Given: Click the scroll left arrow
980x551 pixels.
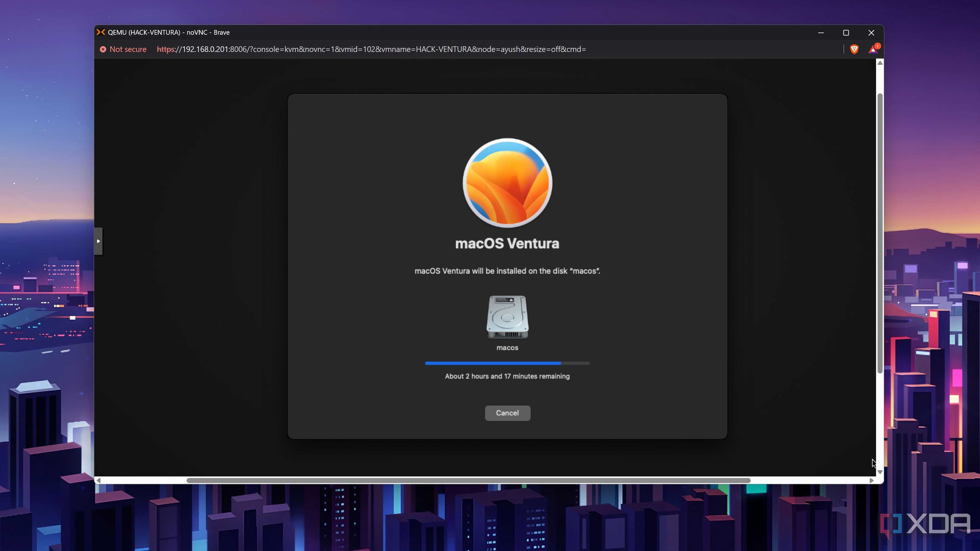Looking at the screenshot, I should pyautogui.click(x=99, y=480).
